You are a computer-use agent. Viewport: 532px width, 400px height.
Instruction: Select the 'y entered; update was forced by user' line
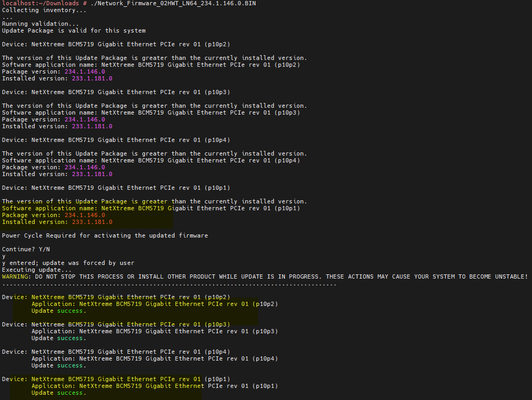[x=68, y=262]
